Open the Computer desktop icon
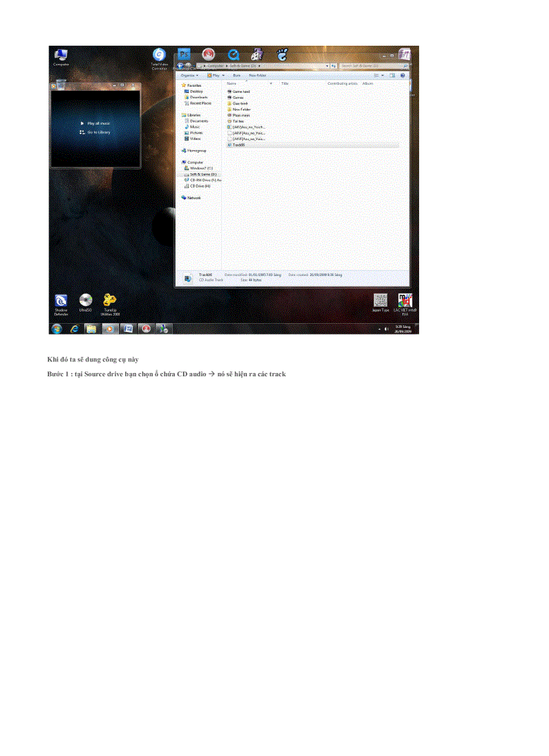 coord(61,55)
